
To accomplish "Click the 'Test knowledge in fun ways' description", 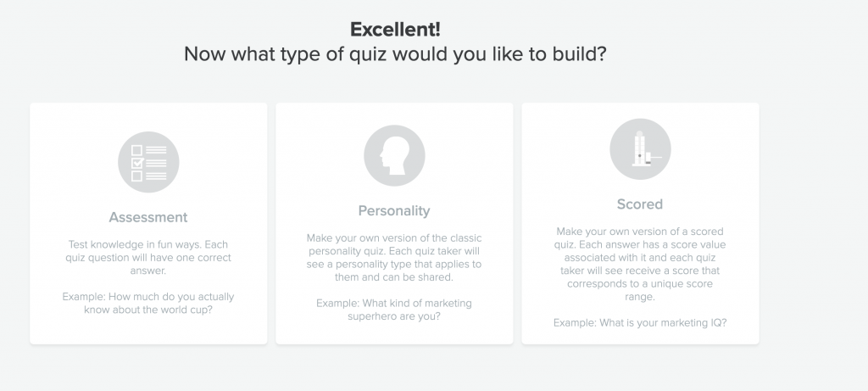I will [148, 258].
